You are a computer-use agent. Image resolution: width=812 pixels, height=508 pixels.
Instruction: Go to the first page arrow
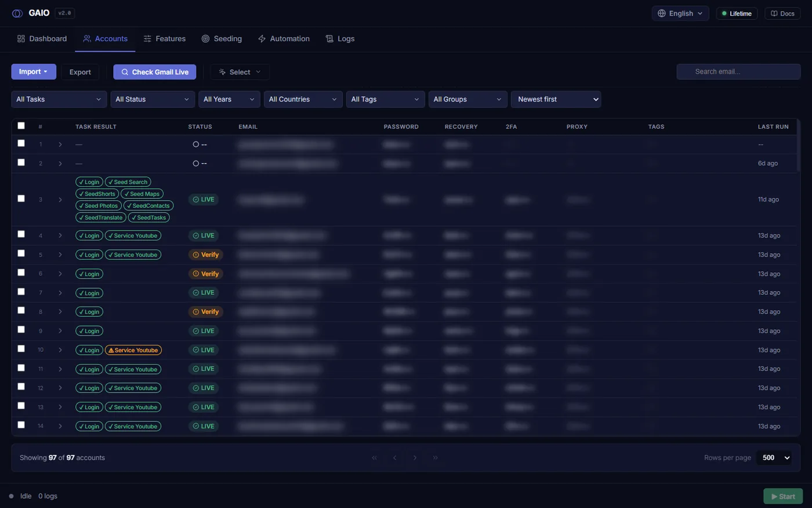[375, 457]
